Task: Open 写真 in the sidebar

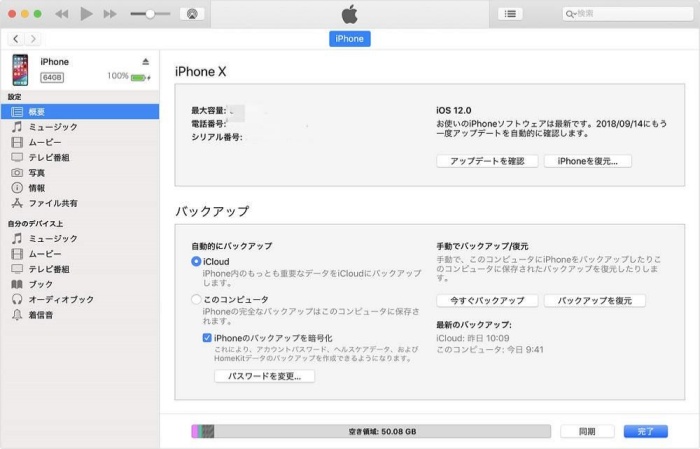Action: 80,173
